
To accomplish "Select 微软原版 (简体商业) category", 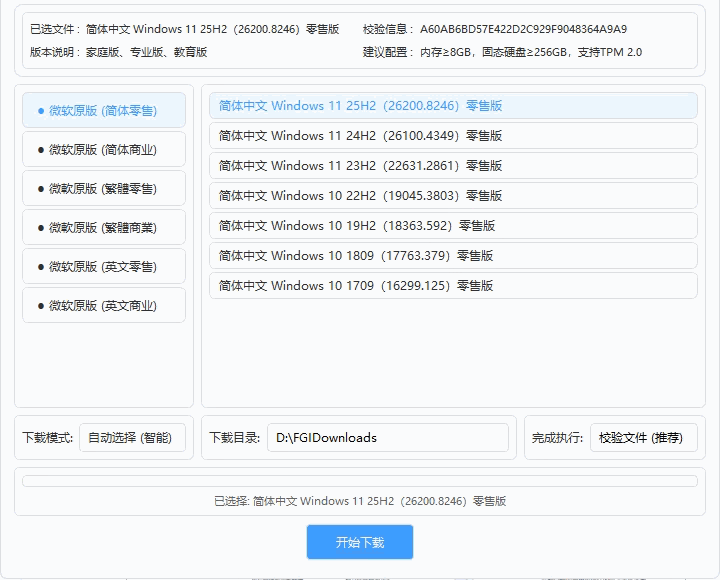I will [x=104, y=149].
